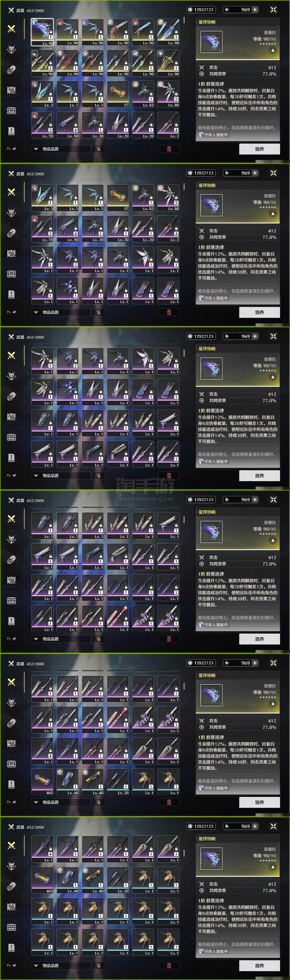Select the red twin pistols Lv. 90 weapon
Screen dimensions: 290x980
(x=118, y=32)
